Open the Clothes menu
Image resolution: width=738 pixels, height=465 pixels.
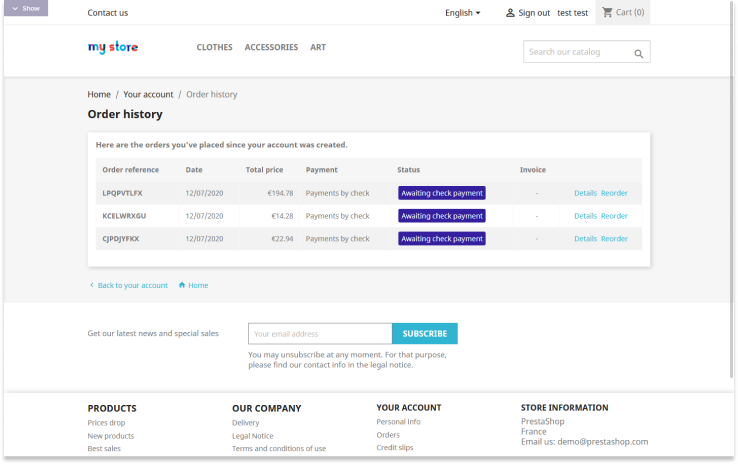pyautogui.click(x=214, y=47)
